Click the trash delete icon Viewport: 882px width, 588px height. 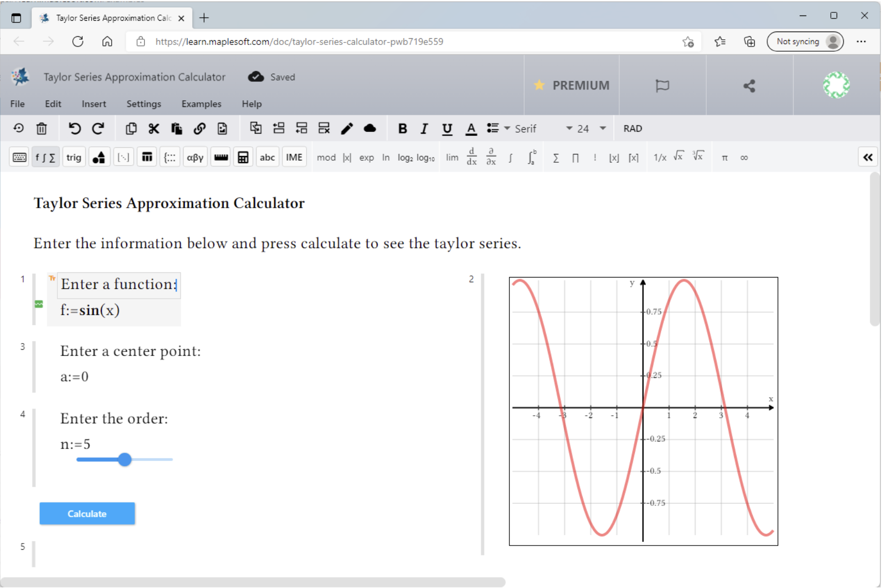pos(42,129)
